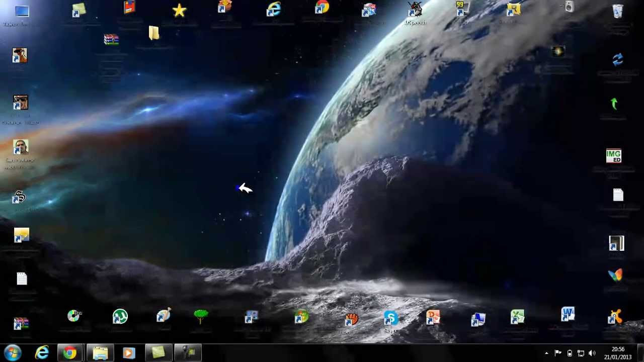The image size is (644, 362).
Task: Open the disc desktop icon
Action: [x=74, y=316]
